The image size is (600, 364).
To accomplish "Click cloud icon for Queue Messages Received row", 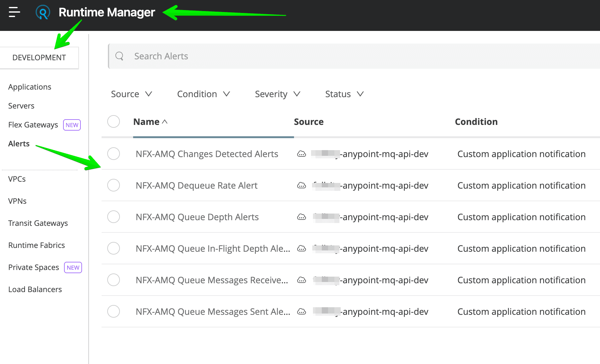I will (302, 280).
